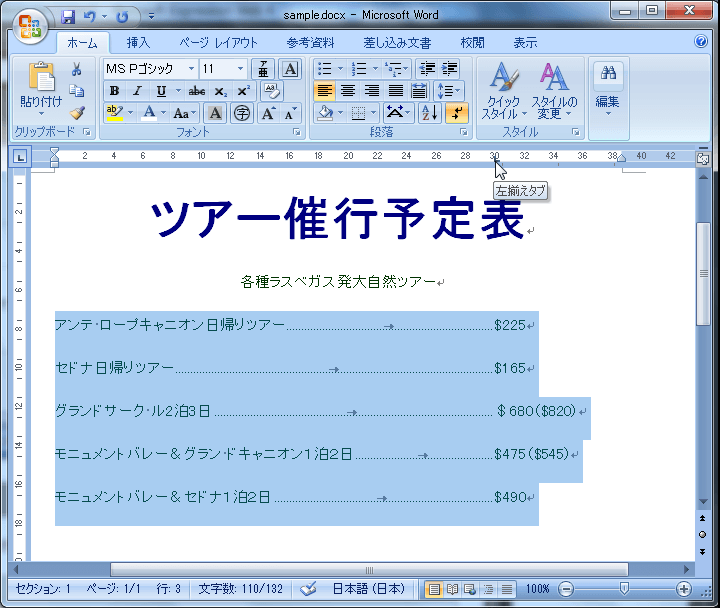Switch to the ページ レイアウト tab
The image size is (720, 608).
pos(218,43)
